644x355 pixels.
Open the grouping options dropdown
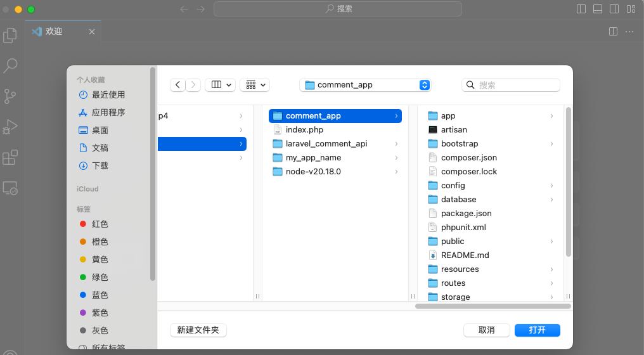pyautogui.click(x=255, y=85)
